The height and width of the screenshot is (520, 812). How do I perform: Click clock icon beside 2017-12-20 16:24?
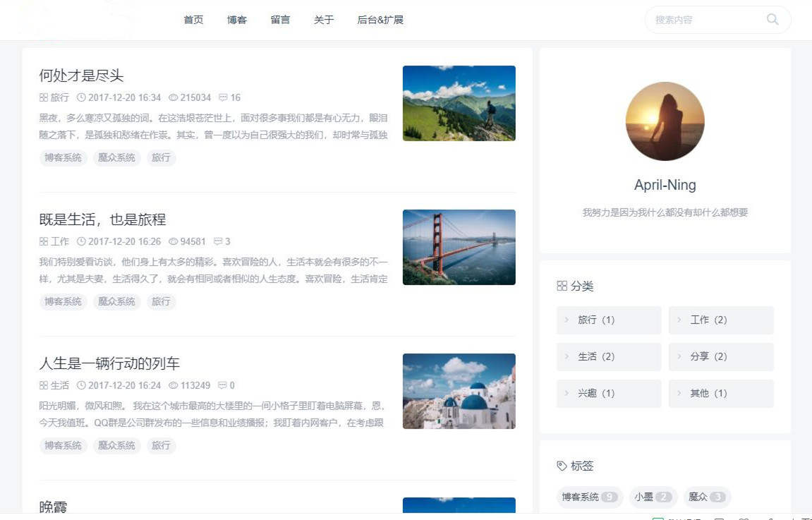point(81,385)
